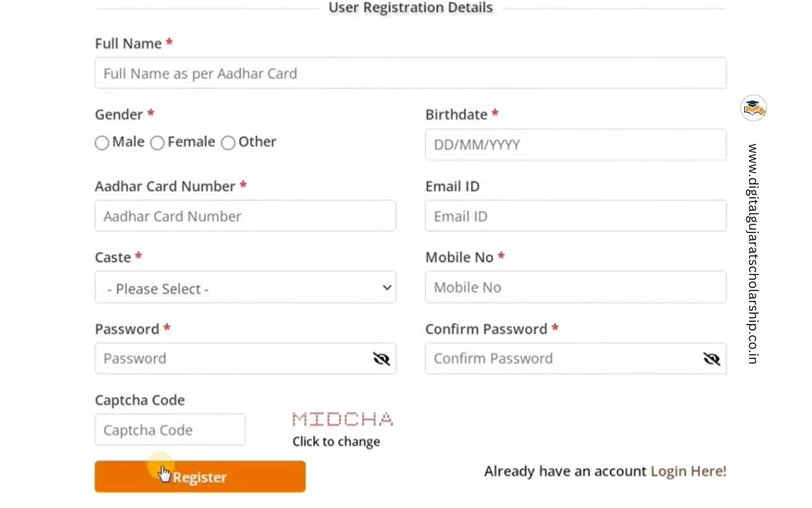Click into the Email ID field
Viewport: 812px width, 508px height.
click(575, 217)
